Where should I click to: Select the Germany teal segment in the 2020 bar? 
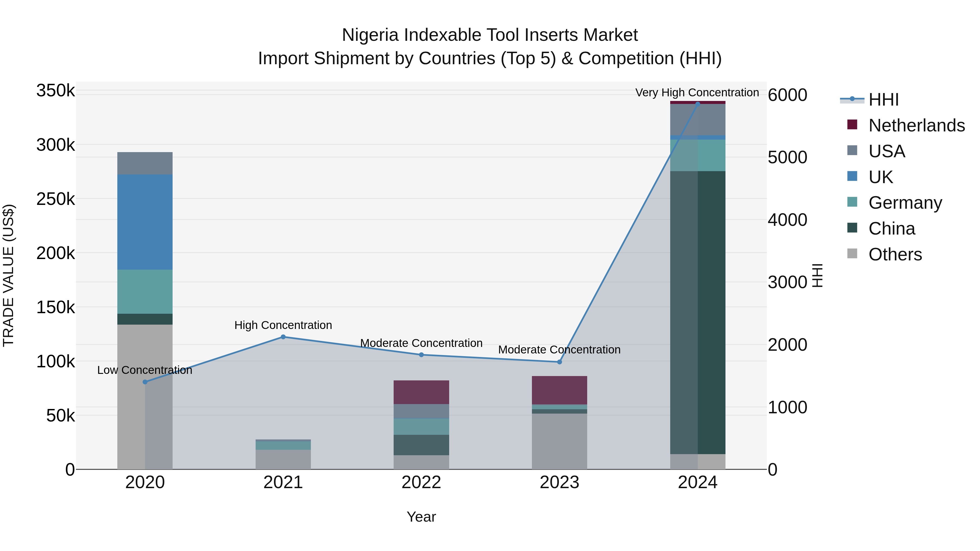point(145,292)
